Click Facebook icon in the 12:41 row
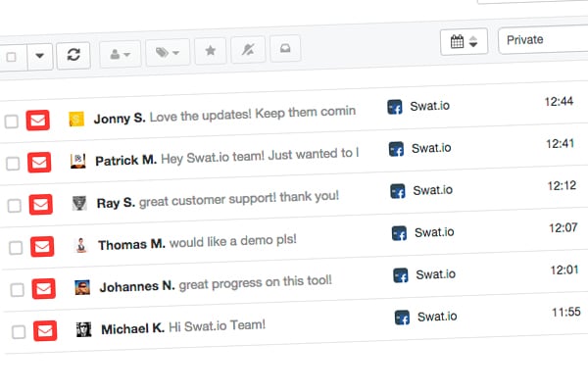Screen dimensions: 588x392 [396, 149]
